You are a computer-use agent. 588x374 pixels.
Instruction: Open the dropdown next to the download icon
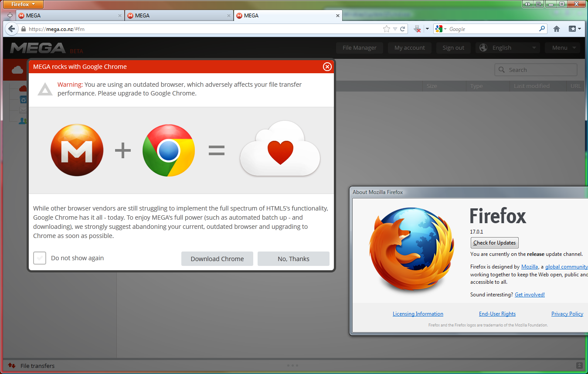click(427, 29)
